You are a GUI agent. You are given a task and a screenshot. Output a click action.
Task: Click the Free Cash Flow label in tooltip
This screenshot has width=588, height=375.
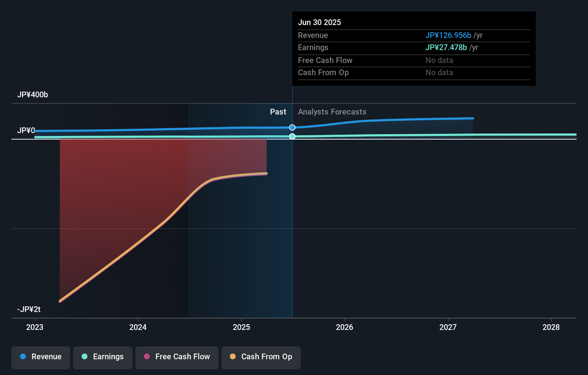(325, 60)
